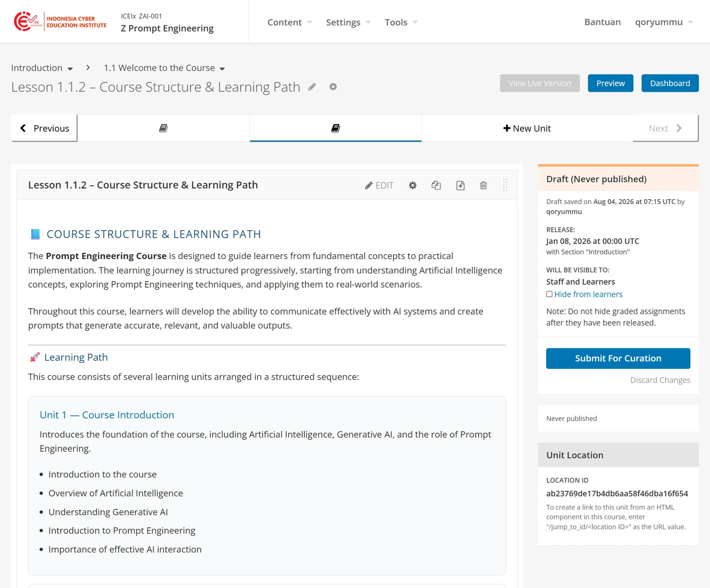Select the active second unit book tab
710x588 pixels.
pyautogui.click(x=335, y=128)
